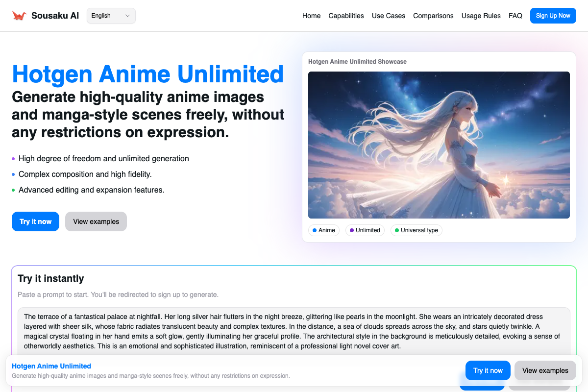Go to the Home nav item
Image resolution: width=588 pixels, height=392 pixels.
click(x=311, y=16)
